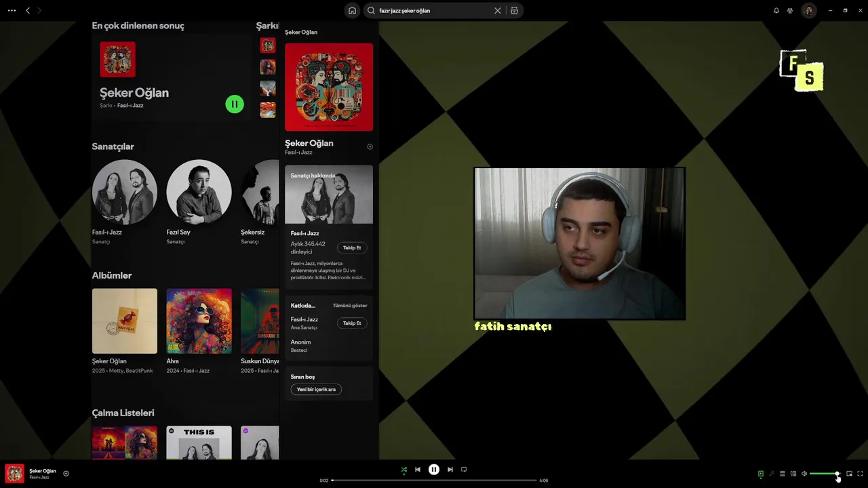The width and height of the screenshot is (868, 488).
Task: Open the user profile avatar
Action: tap(808, 11)
